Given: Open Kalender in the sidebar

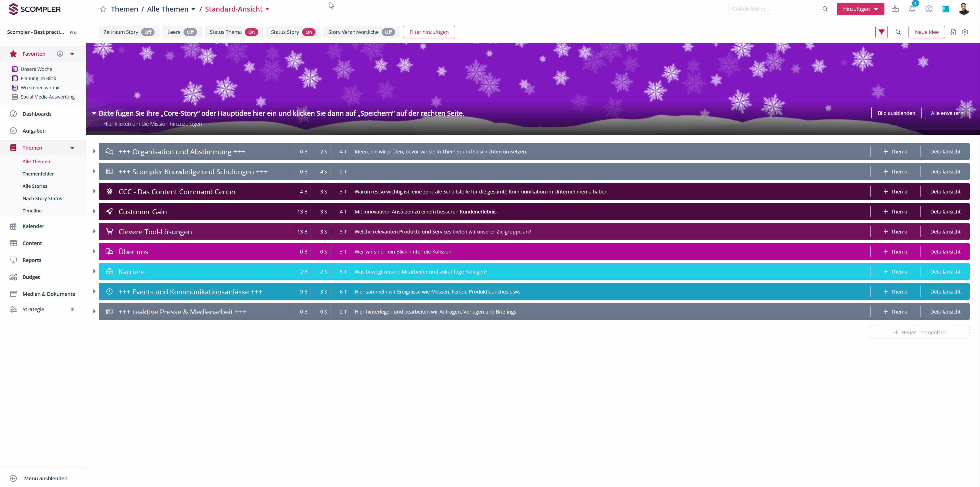Looking at the screenshot, I should click(33, 226).
